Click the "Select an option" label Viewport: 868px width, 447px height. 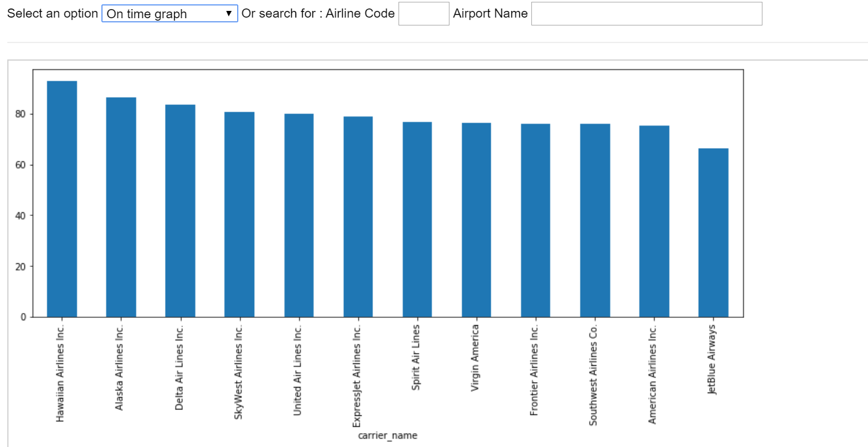[52, 13]
